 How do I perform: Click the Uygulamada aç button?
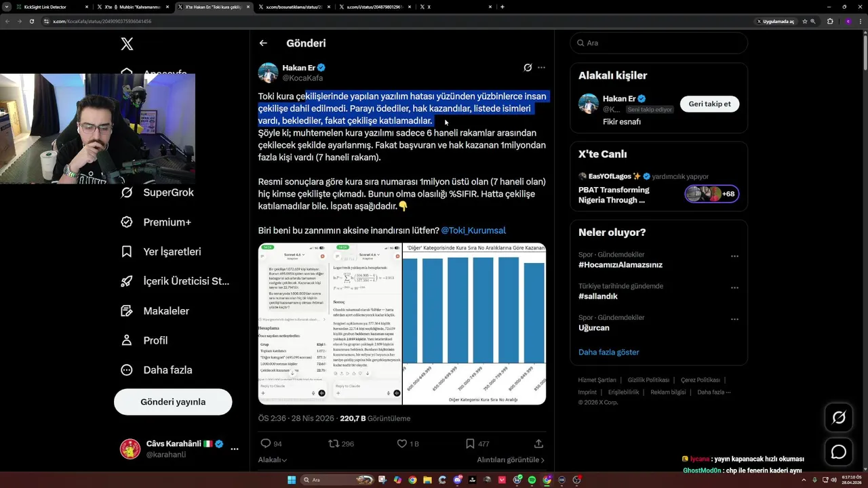[775, 21]
